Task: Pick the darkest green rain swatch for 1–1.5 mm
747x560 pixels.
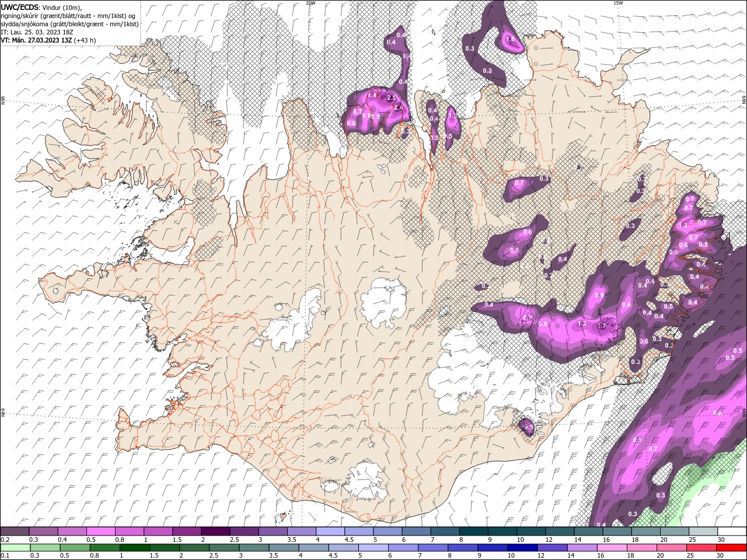Action: click(x=135, y=547)
